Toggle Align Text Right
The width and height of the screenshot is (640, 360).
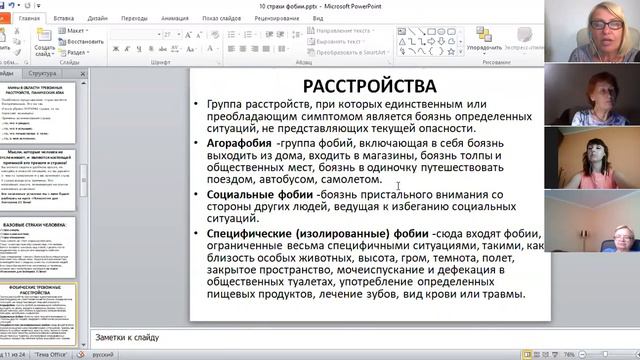pos(255,49)
